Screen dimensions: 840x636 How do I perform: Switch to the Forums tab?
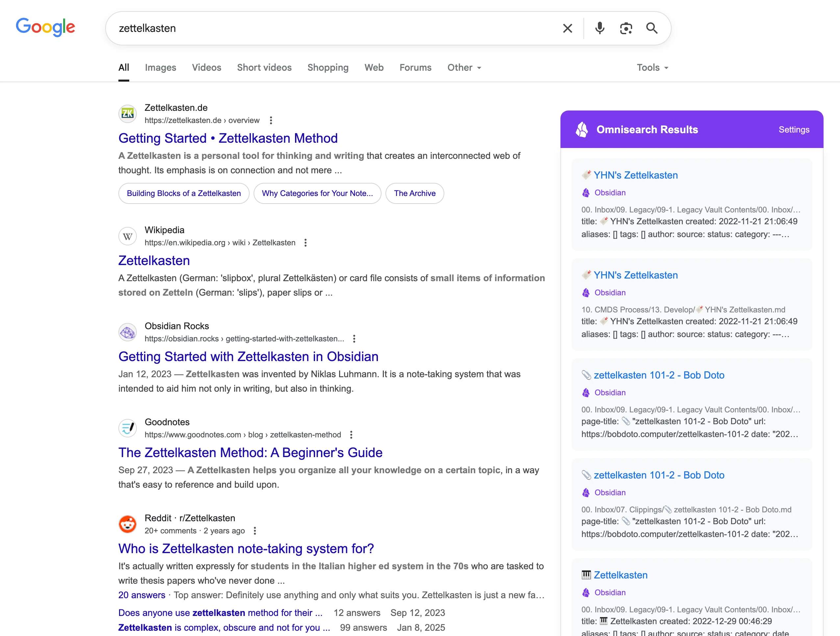click(x=415, y=68)
